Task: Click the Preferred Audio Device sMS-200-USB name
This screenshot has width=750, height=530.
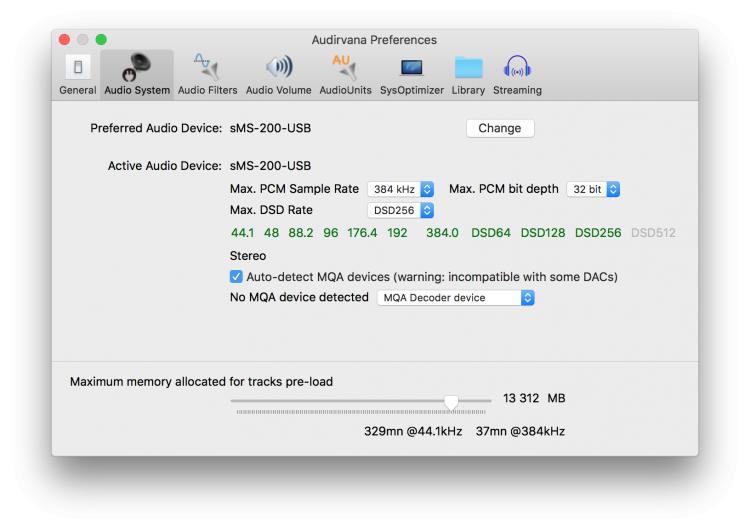Action: [x=270, y=128]
